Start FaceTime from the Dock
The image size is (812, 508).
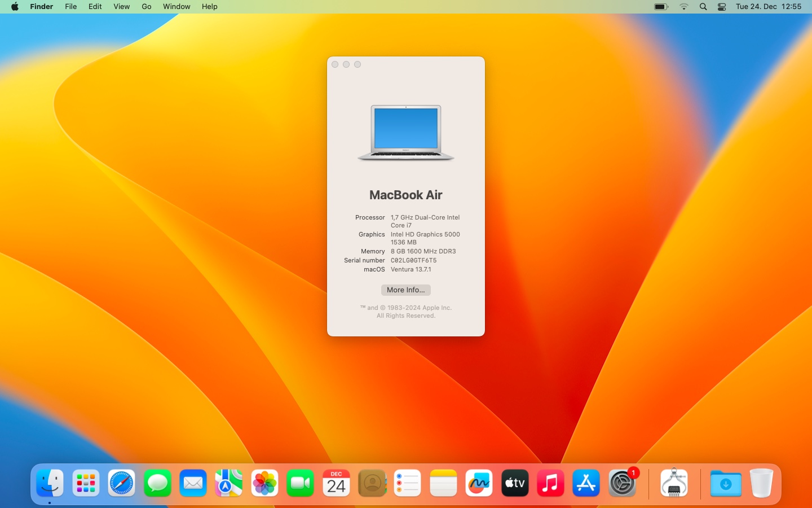point(300,483)
